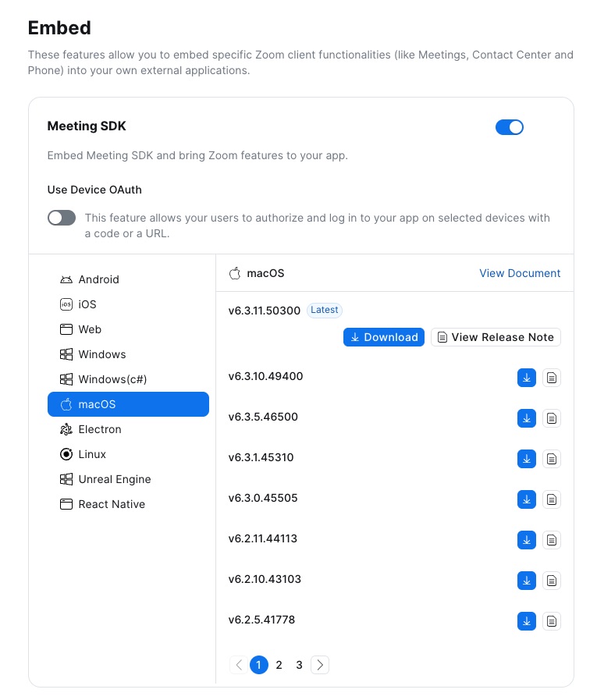This screenshot has height=700, width=597.
Task: Go to previous page of versions
Action: click(239, 665)
